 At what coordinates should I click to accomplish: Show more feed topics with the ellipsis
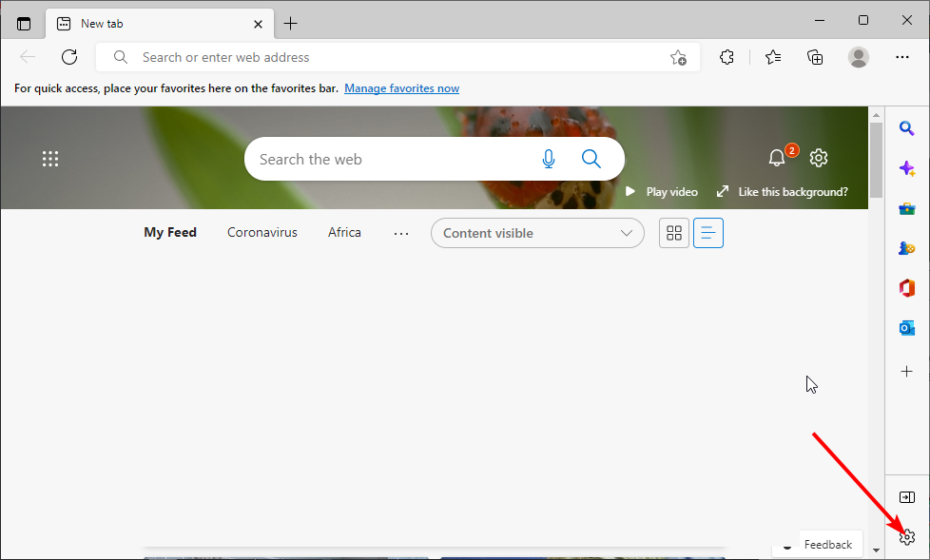pyautogui.click(x=401, y=234)
